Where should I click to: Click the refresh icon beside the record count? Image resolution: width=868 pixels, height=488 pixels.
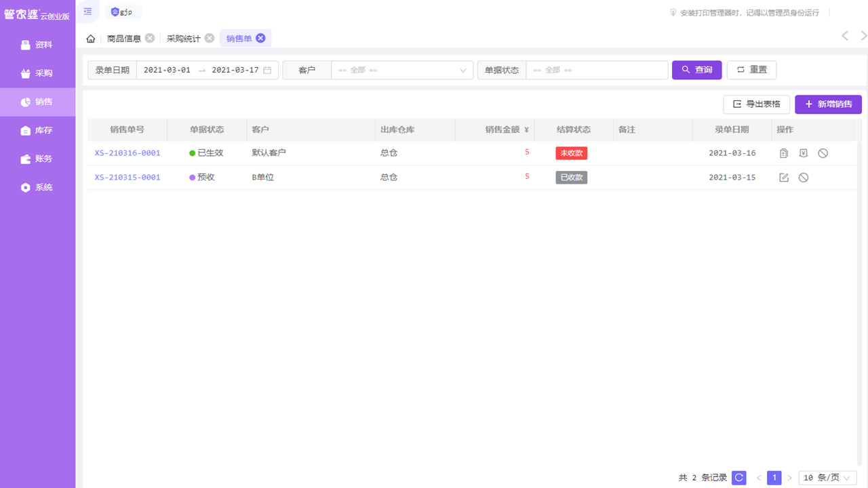[x=739, y=478]
